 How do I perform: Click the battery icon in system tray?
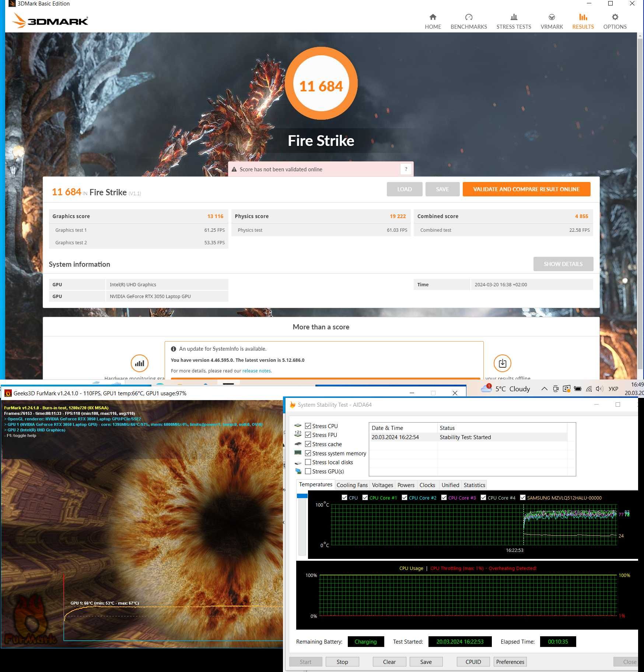(578, 389)
